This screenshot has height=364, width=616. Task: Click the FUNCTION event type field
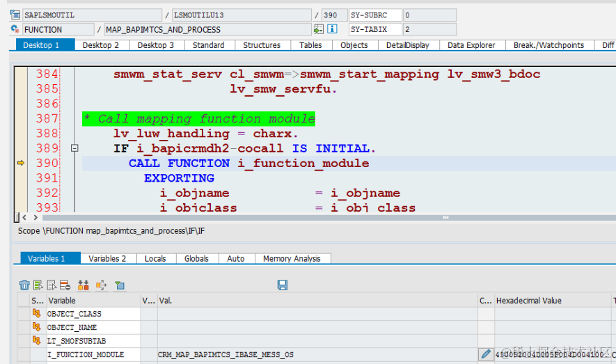[58, 29]
